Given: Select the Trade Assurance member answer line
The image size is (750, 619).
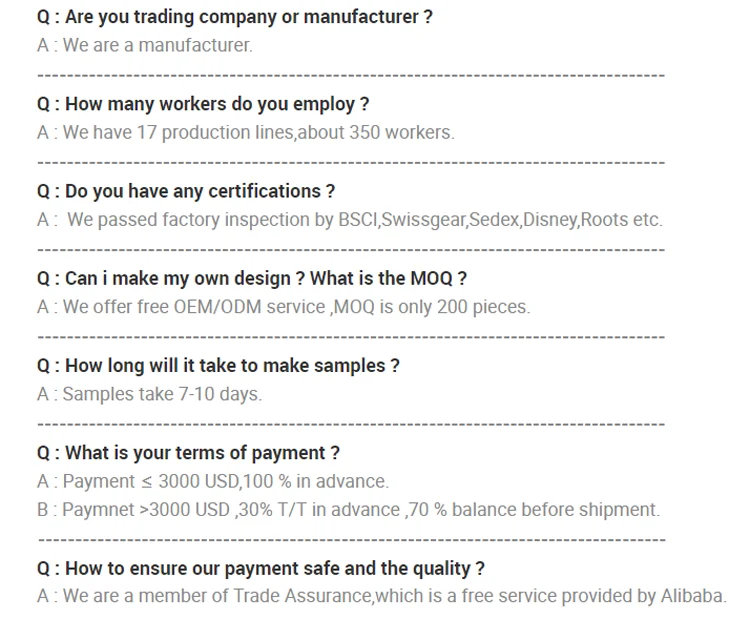Looking at the screenshot, I should tap(381, 597).
